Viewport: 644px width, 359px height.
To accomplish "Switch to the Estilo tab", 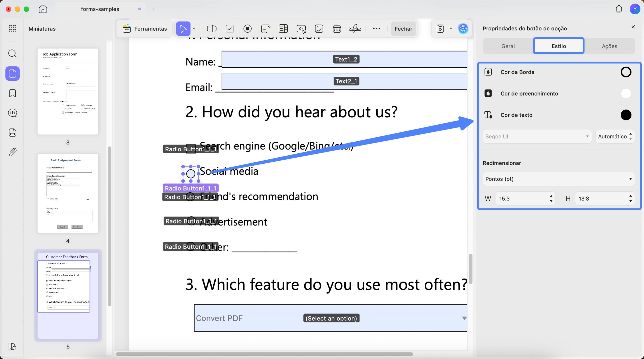I will click(559, 46).
